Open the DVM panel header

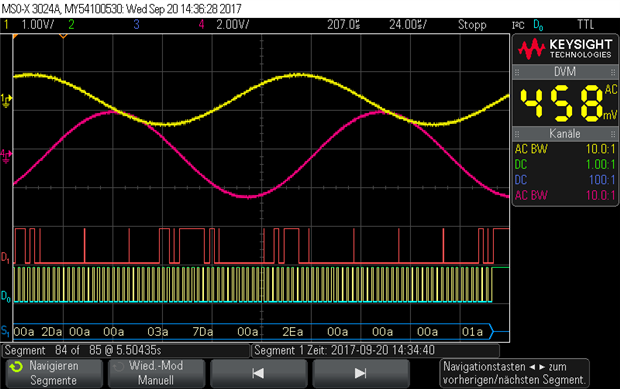tap(565, 72)
